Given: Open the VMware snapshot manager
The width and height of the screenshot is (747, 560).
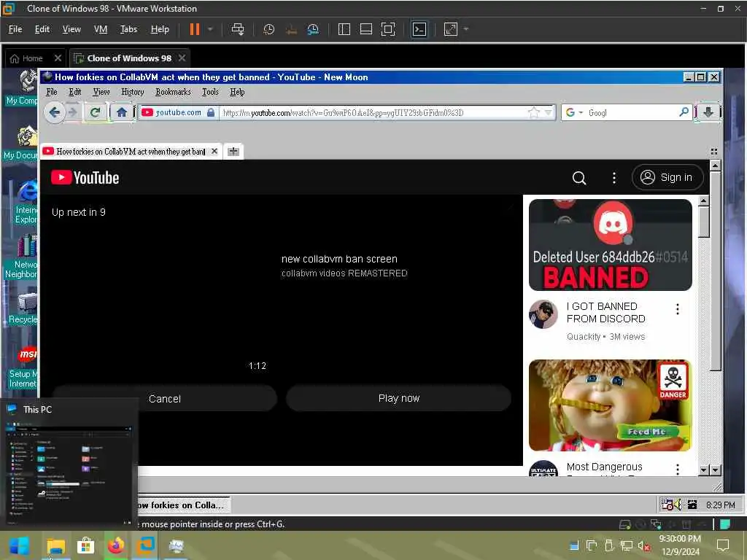Looking at the screenshot, I should 313,29.
